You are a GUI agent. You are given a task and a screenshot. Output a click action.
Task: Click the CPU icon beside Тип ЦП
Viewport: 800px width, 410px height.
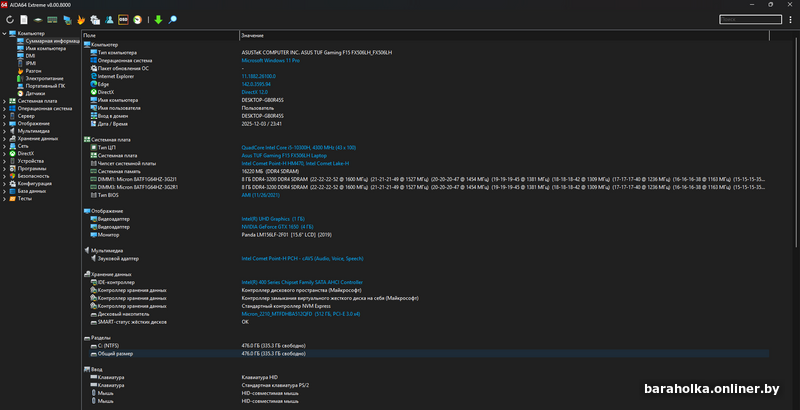click(93, 147)
